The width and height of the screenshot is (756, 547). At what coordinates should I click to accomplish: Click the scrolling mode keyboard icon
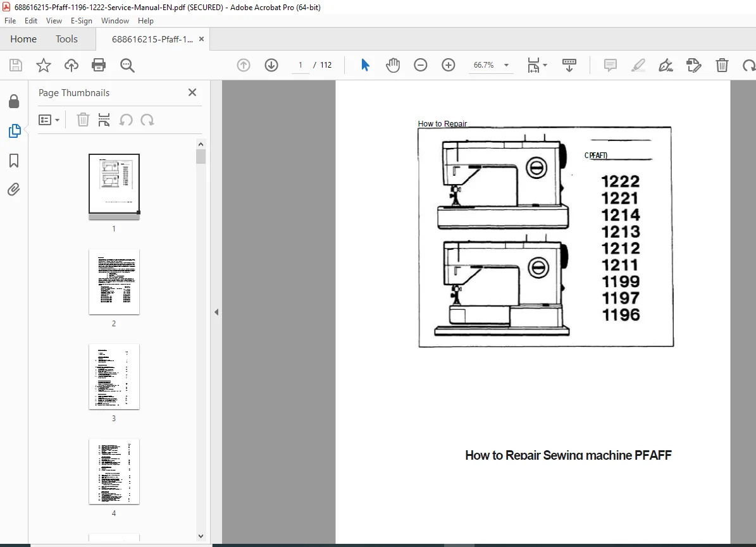click(569, 65)
